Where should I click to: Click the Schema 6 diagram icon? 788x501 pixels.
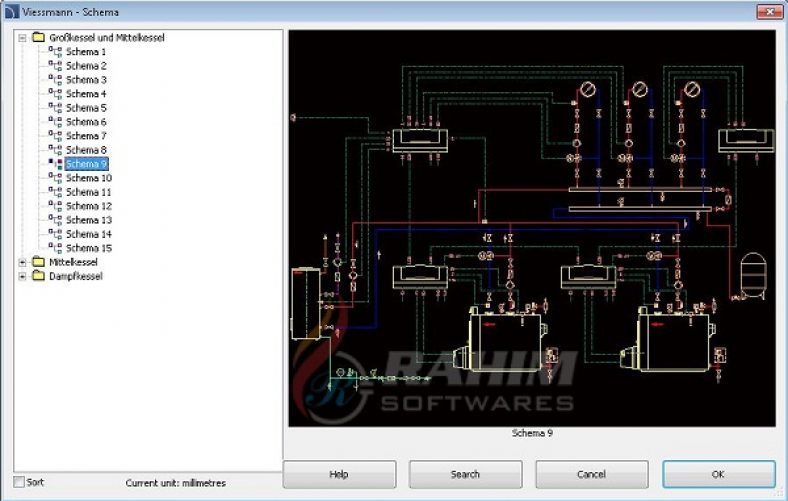click(55, 122)
